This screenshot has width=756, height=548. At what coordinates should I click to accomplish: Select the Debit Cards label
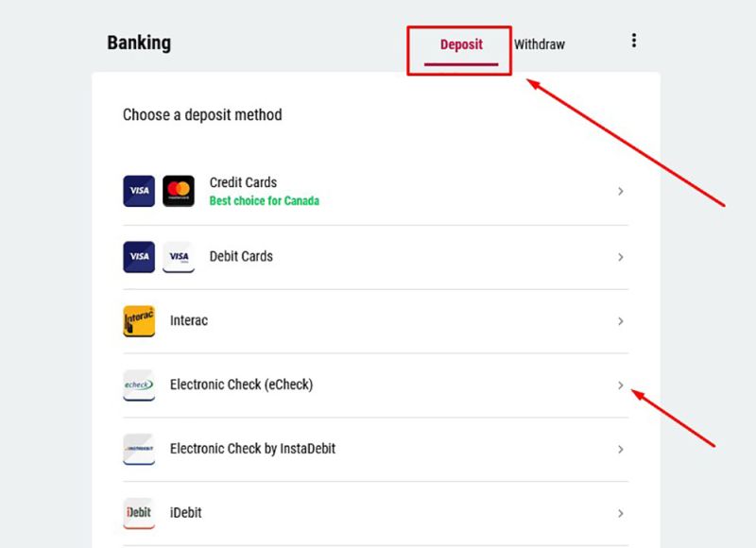pos(241,256)
